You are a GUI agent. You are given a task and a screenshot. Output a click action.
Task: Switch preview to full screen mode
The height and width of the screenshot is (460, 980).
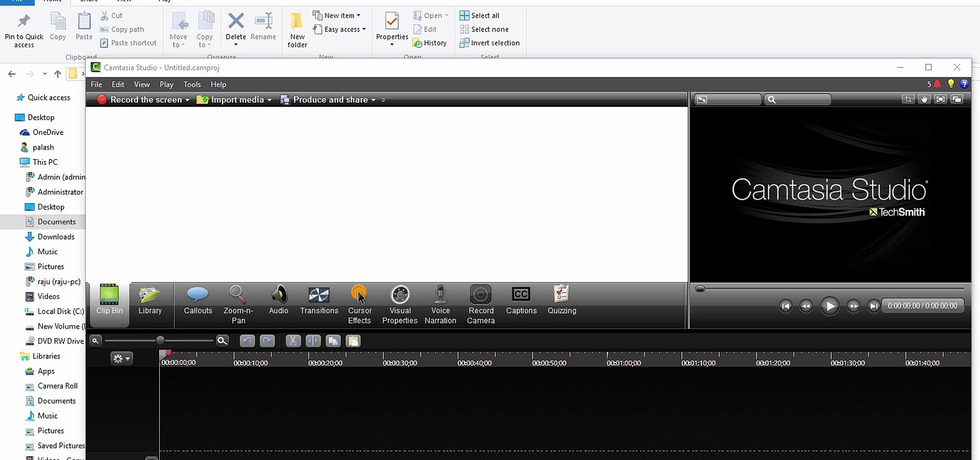940,100
